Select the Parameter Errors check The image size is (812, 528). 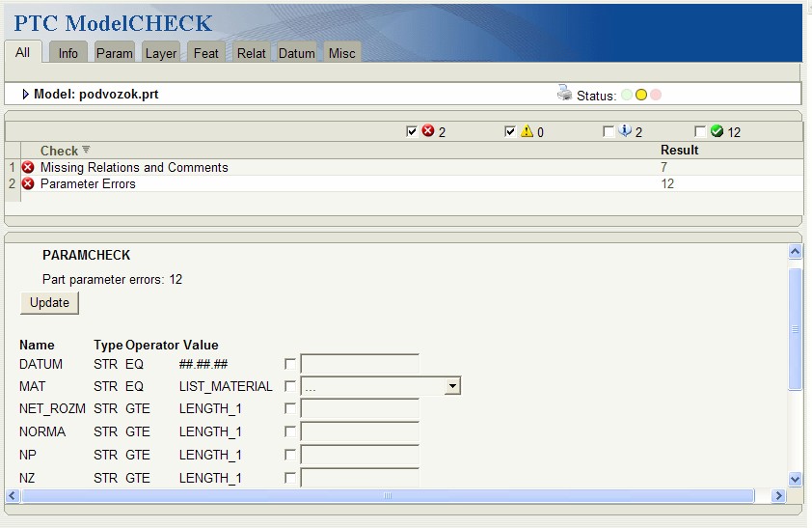click(88, 184)
